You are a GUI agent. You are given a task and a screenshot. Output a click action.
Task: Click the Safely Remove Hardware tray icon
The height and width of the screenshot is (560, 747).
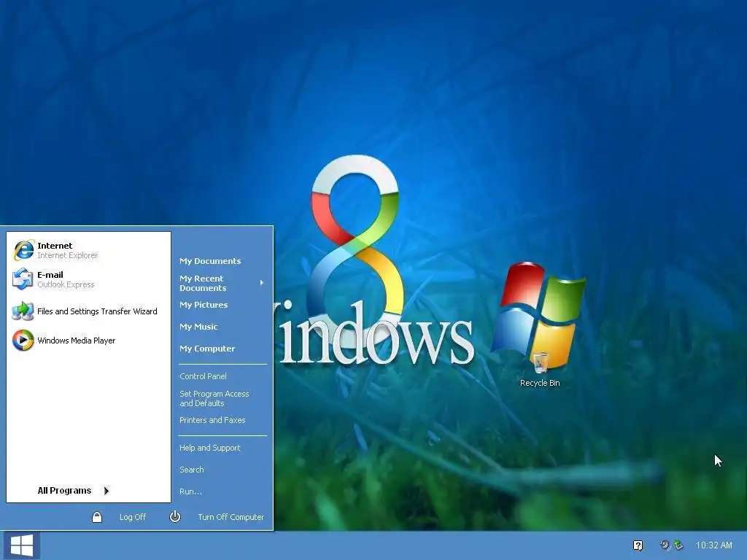click(x=678, y=545)
